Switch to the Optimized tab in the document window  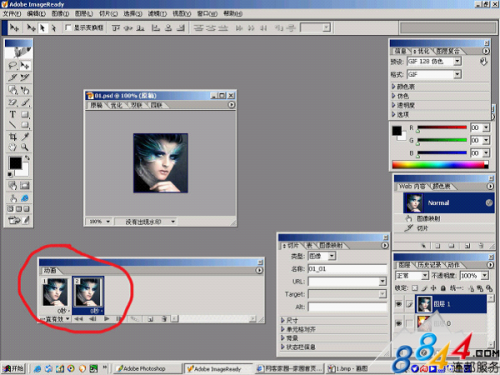pos(116,105)
